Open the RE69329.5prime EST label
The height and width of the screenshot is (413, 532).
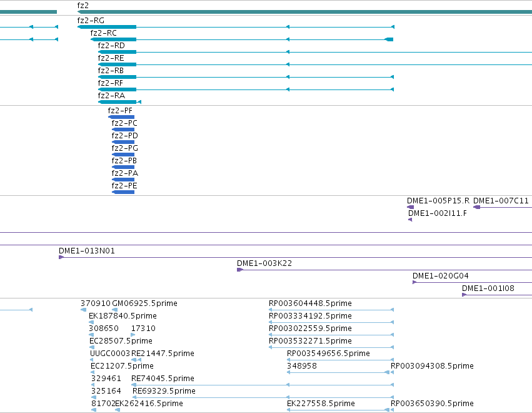click(x=164, y=391)
